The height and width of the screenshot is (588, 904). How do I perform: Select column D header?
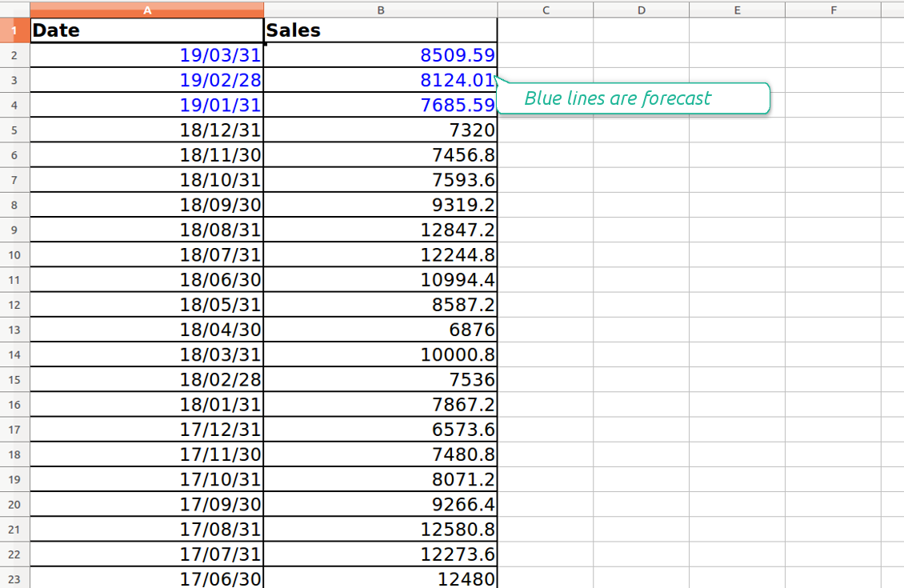click(641, 10)
